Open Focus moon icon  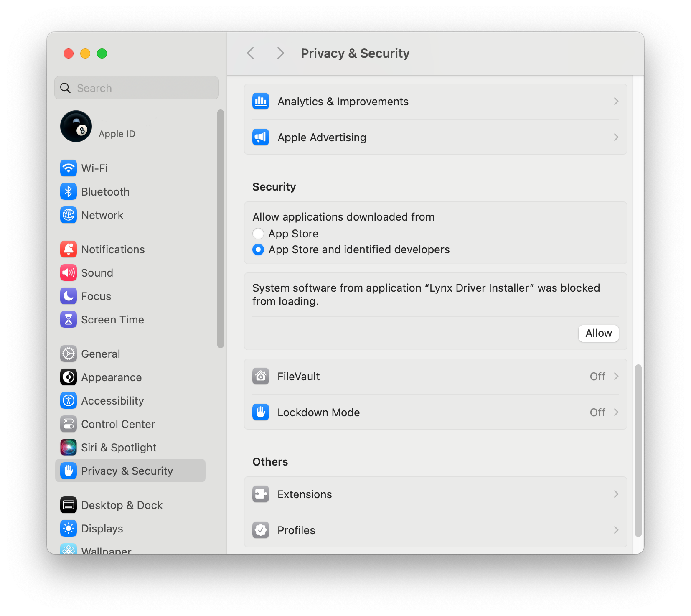coord(69,296)
